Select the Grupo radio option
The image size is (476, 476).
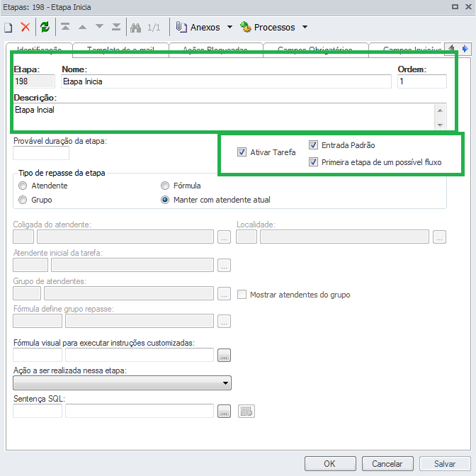point(23,200)
